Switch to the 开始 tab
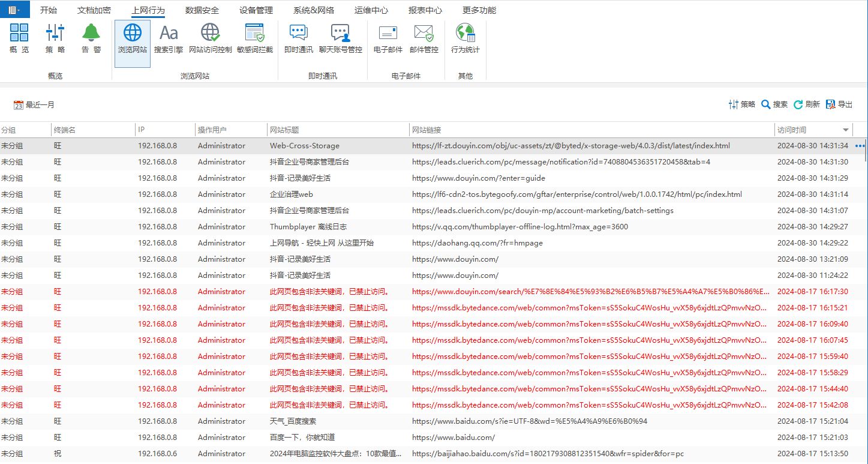 click(x=49, y=10)
